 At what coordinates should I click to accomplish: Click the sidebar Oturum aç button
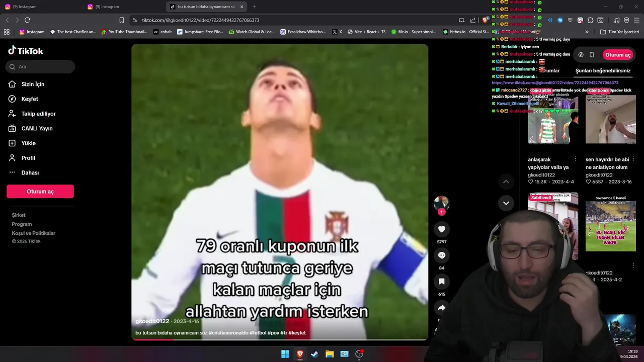point(40,192)
